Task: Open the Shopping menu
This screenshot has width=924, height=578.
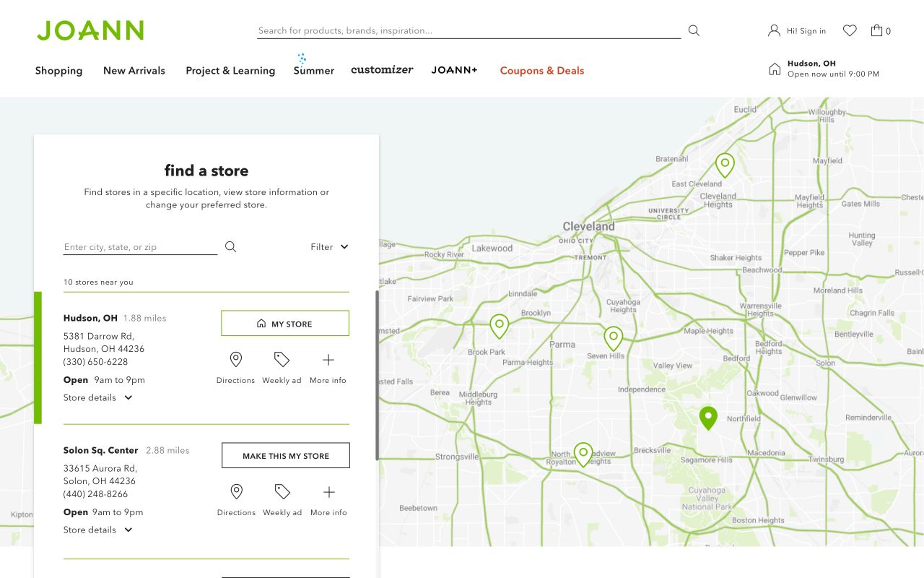Action: tap(58, 71)
